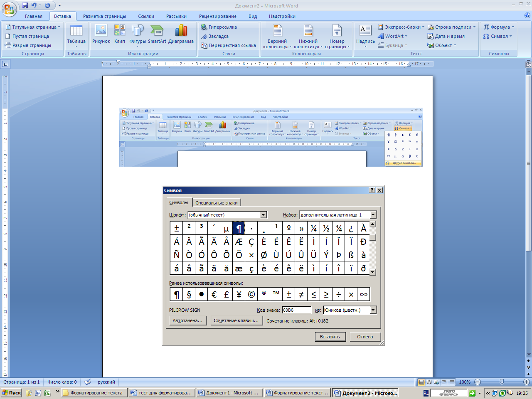
Task: Undo last action in Quick Access toolbar
Action: [x=34, y=5]
